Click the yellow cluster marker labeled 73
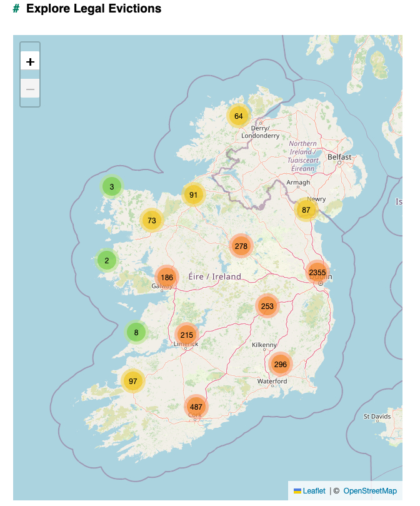 point(152,220)
